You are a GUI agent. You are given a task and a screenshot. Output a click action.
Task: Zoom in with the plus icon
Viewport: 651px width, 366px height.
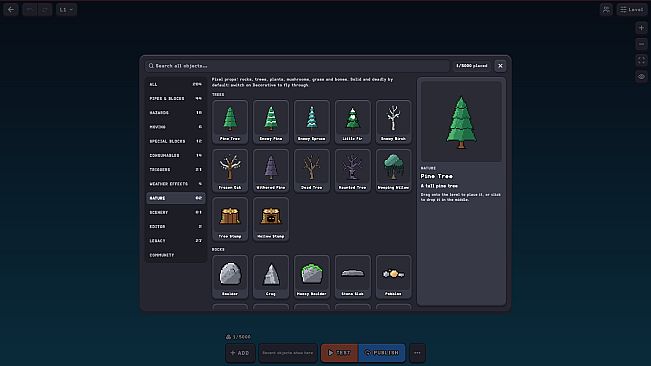click(641, 28)
